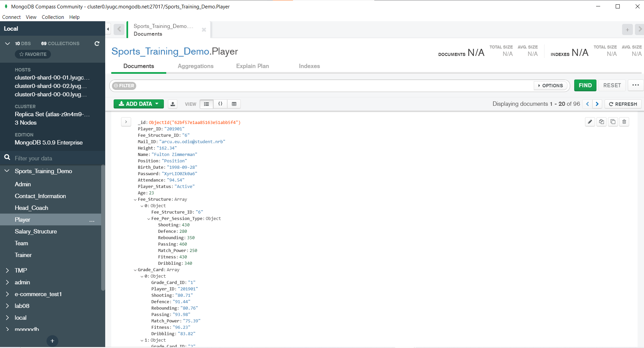Open the Help menu
This screenshot has height=348, width=644.
(x=75, y=17)
